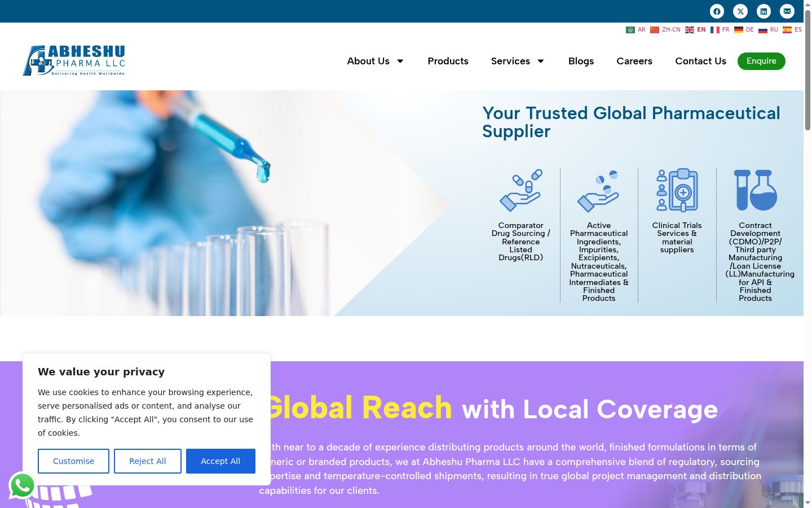Open the X (Twitter) social icon
The width and height of the screenshot is (812, 508).
[740, 11]
